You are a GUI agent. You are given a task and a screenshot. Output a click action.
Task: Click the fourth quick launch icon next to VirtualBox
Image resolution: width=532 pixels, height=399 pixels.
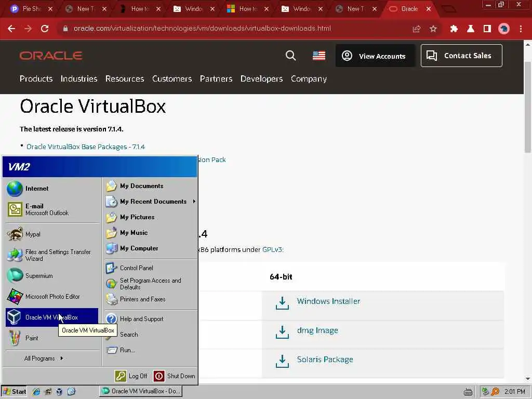coord(71,392)
